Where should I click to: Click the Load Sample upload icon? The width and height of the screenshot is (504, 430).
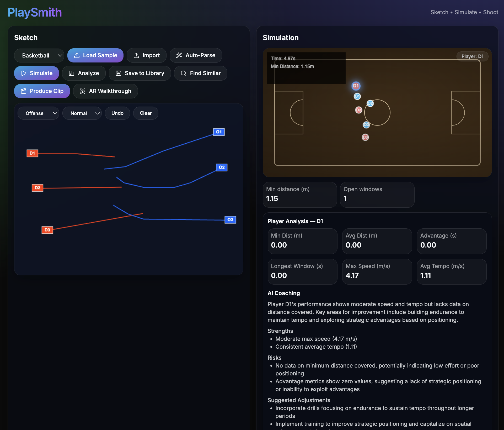(x=77, y=55)
